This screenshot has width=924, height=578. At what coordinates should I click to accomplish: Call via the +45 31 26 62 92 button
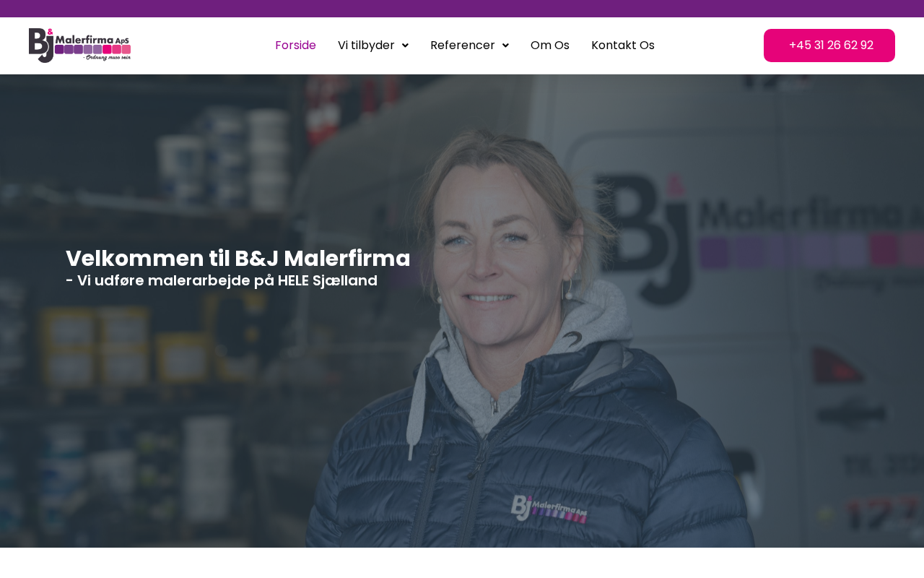(829, 46)
